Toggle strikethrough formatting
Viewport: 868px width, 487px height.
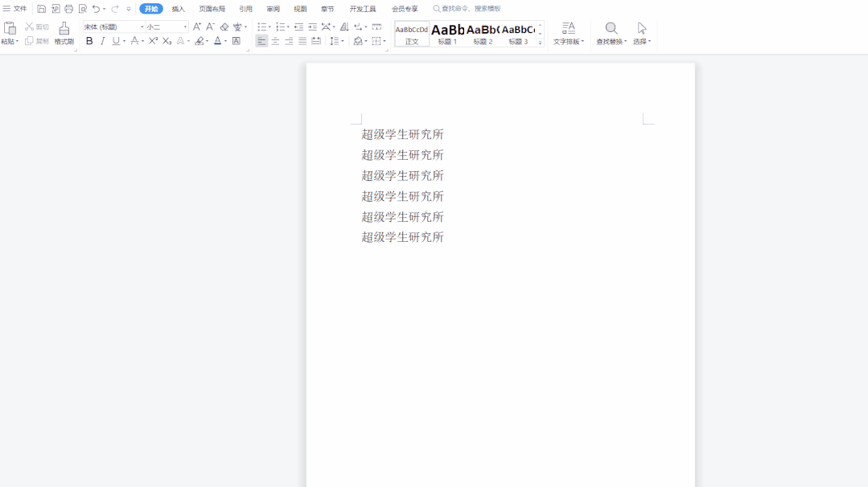point(134,41)
